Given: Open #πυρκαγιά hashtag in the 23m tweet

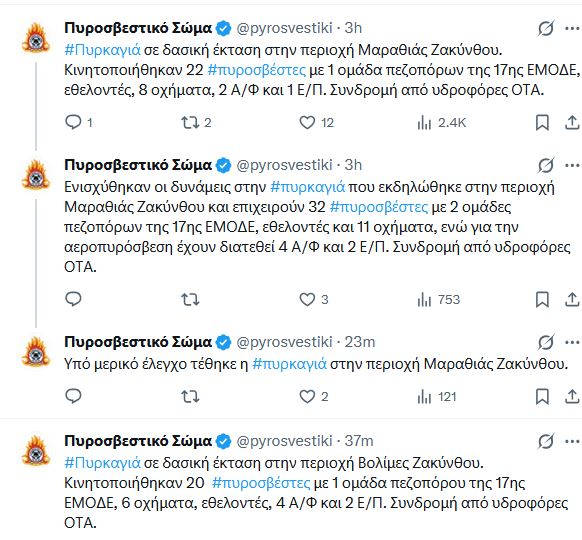Looking at the screenshot, I should point(290,364).
